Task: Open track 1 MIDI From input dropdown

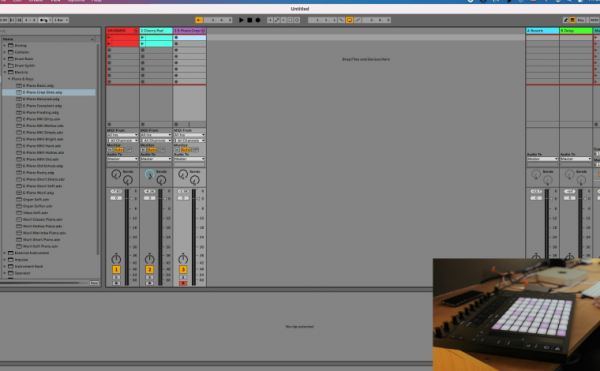Action: [x=122, y=135]
